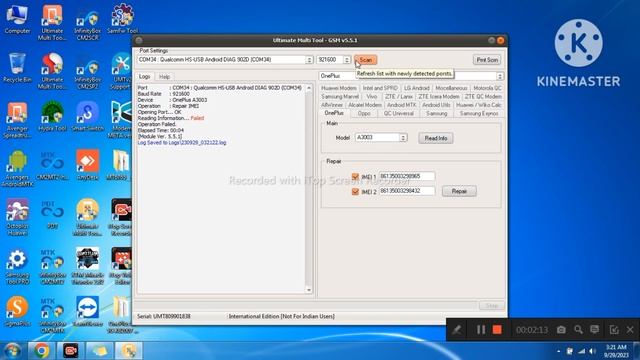Select the Octoplus Huawei desktop shortcut
This screenshot has height=360, width=640.
[17, 218]
